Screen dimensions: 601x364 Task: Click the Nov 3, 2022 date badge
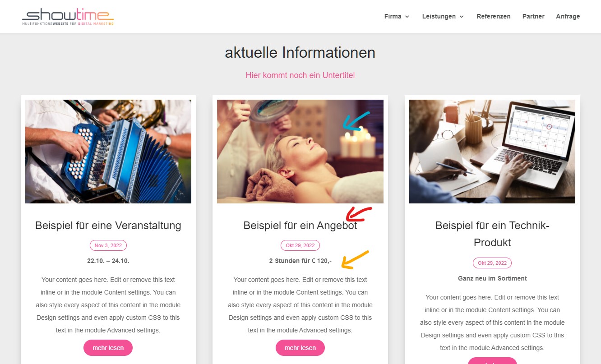[x=108, y=245]
